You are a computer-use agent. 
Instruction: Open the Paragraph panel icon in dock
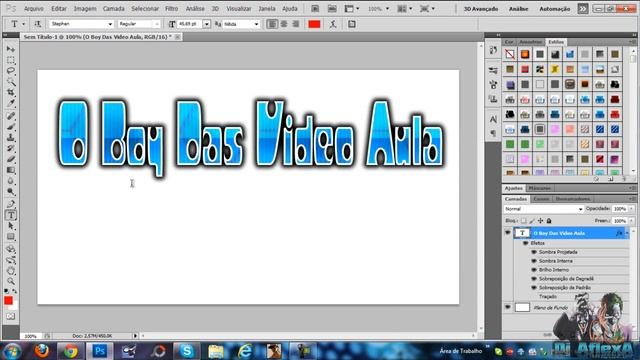(493, 133)
